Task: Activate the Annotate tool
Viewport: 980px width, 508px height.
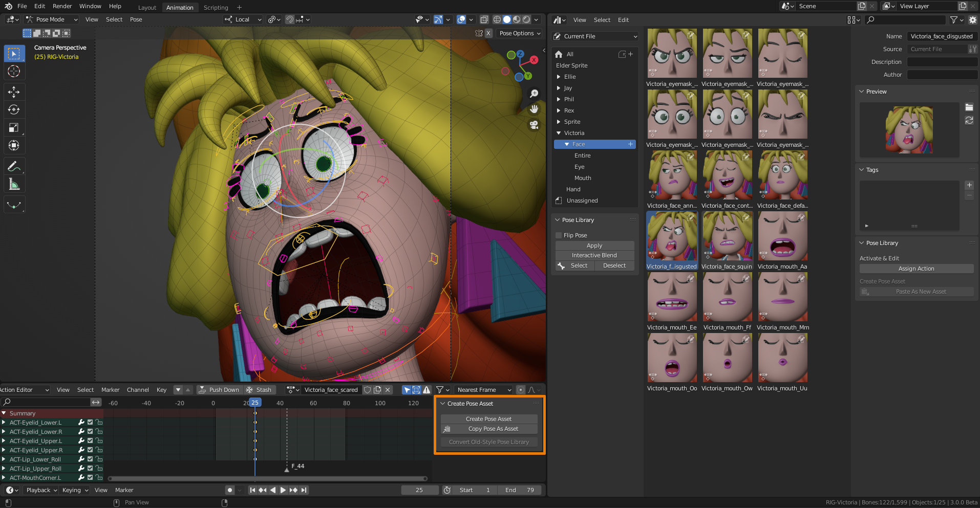Action: click(14, 166)
